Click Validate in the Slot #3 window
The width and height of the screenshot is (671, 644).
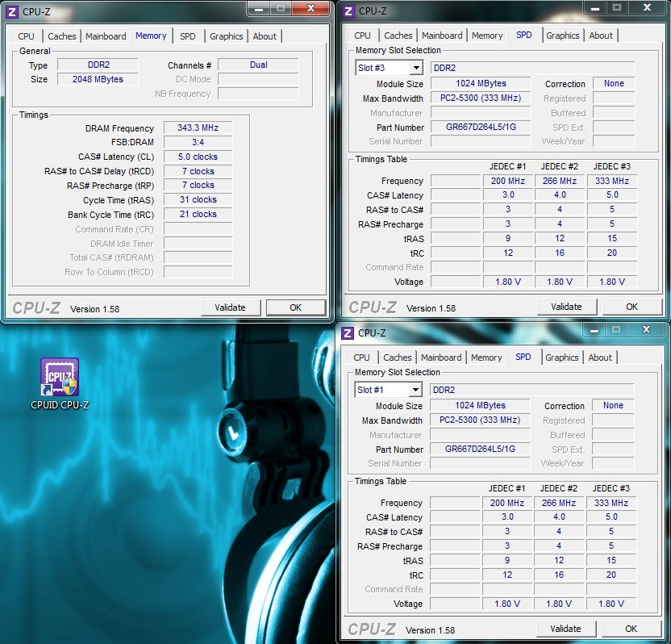point(567,307)
